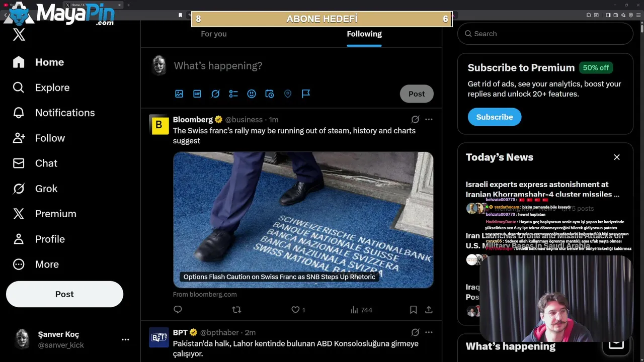Viewport: 644px width, 362px height.
Task: Open the More sidebar menu
Action: pos(36,264)
